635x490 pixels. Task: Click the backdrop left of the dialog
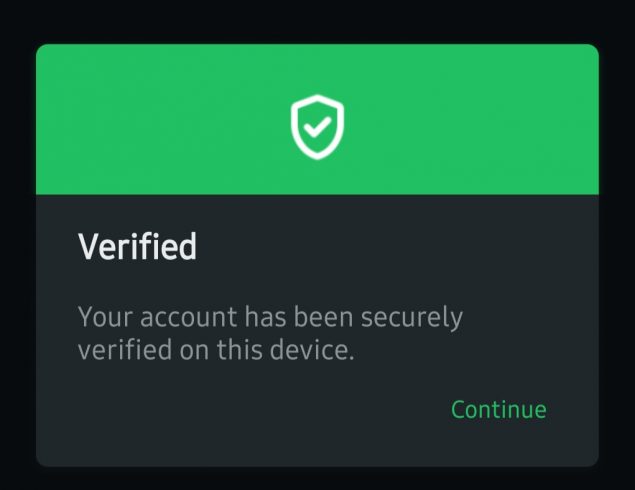pyautogui.click(x=17, y=250)
